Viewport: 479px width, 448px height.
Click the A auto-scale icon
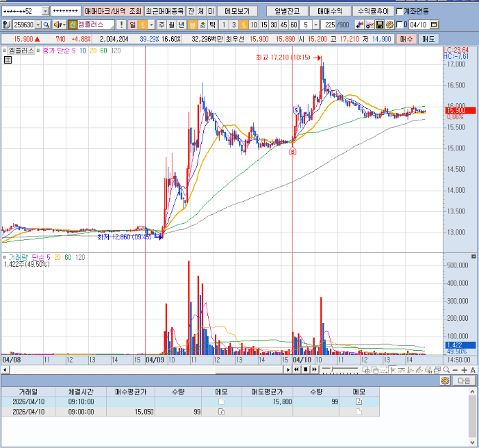click(x=473, y=370)
